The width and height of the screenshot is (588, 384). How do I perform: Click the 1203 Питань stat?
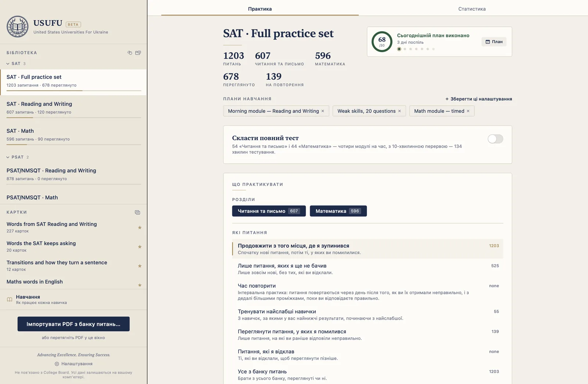click(x=233, y=58)
